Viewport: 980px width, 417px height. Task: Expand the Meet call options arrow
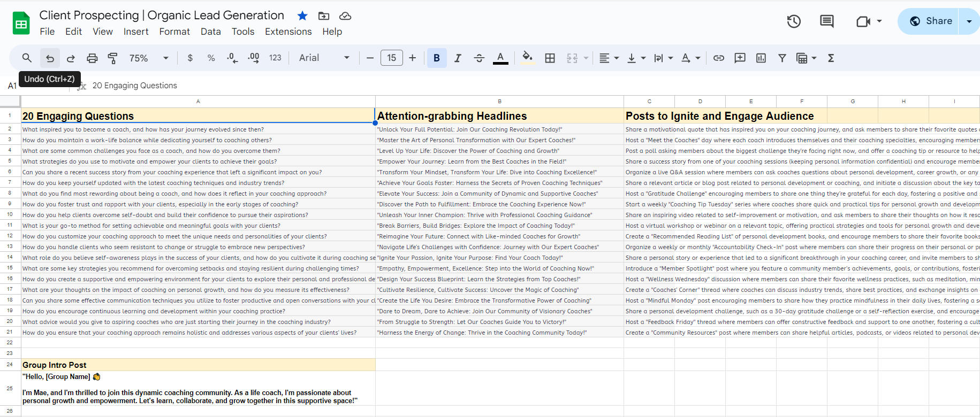pyautogui.click(x=879, y=21)
